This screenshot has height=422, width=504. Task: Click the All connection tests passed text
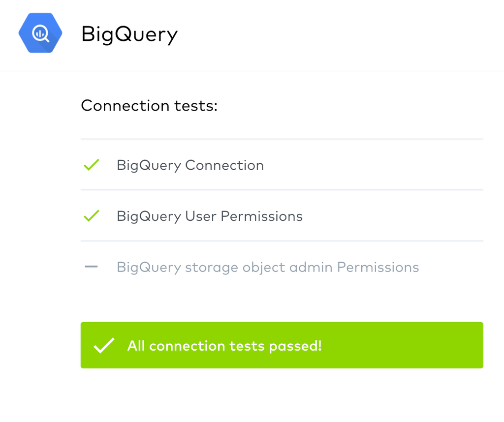[x=224, y=346]
